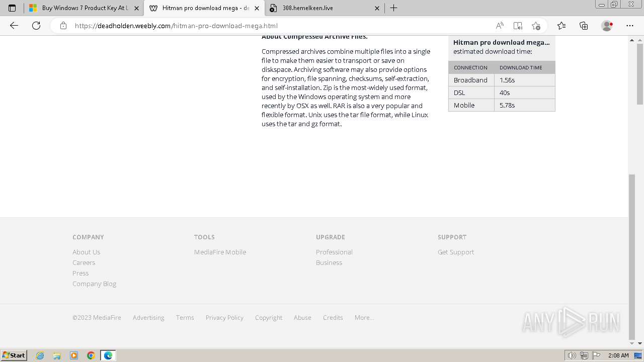Open File Explorer from taskbar
The height and width of the screenshot is (362, 644).
(57, 355)
